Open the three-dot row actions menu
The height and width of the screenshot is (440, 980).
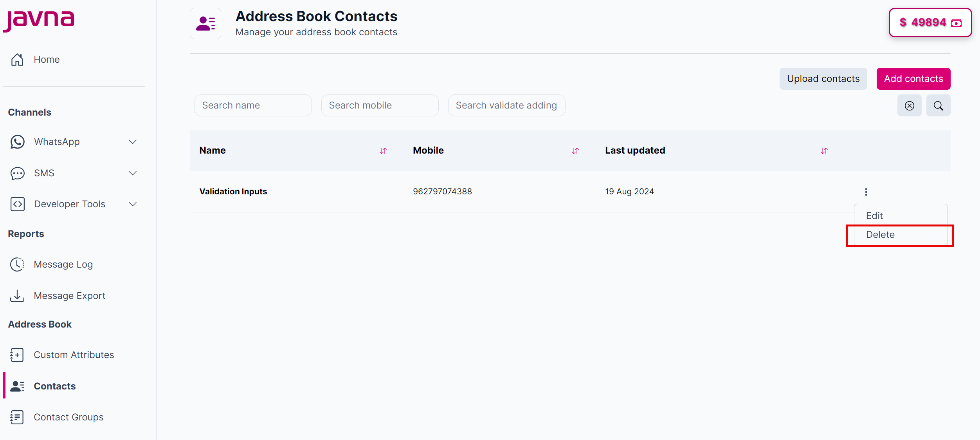866,192
